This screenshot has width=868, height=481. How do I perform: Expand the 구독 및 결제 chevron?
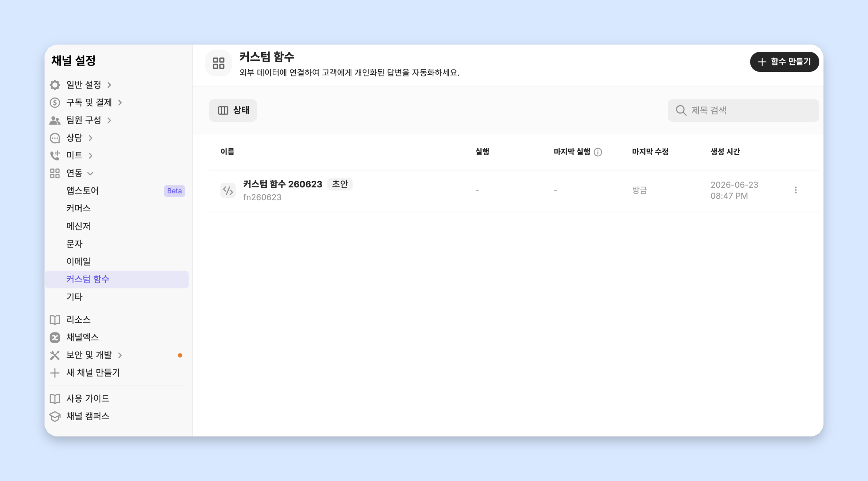[x=120, y=102]
